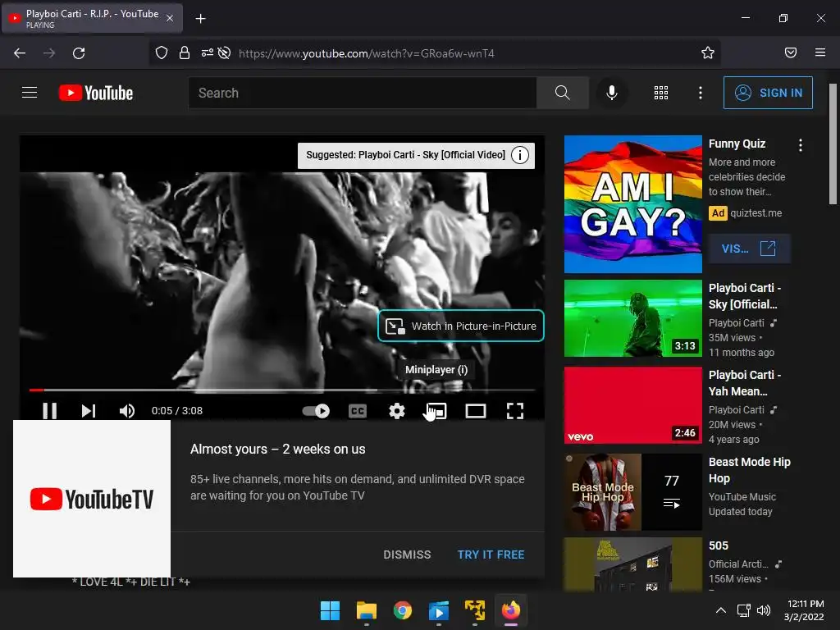Viewport: 840px width, 630px height.
Task: Open system volume tray icon
Action: pyautogui.click(x=764, y=610)
